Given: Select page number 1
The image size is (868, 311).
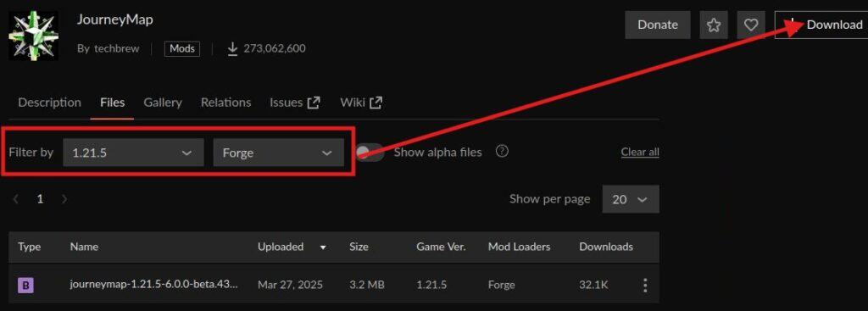Looking at the screenshot, I should pos(40,199).
